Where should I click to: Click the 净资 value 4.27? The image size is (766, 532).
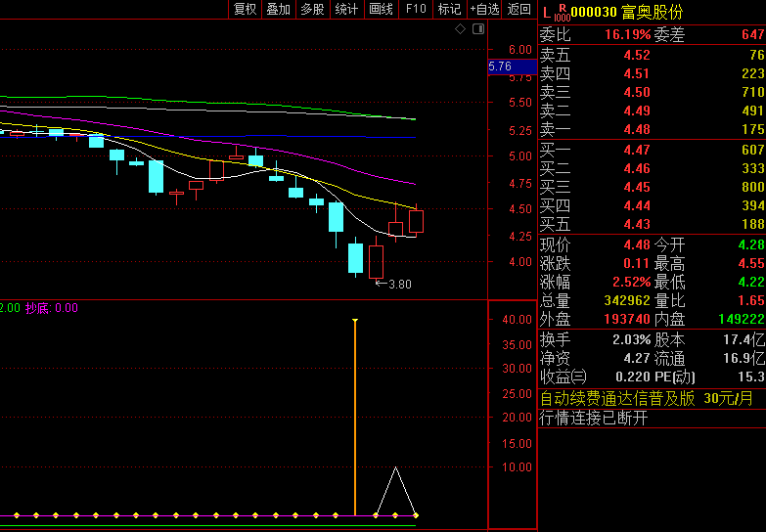tap(637, 359)
